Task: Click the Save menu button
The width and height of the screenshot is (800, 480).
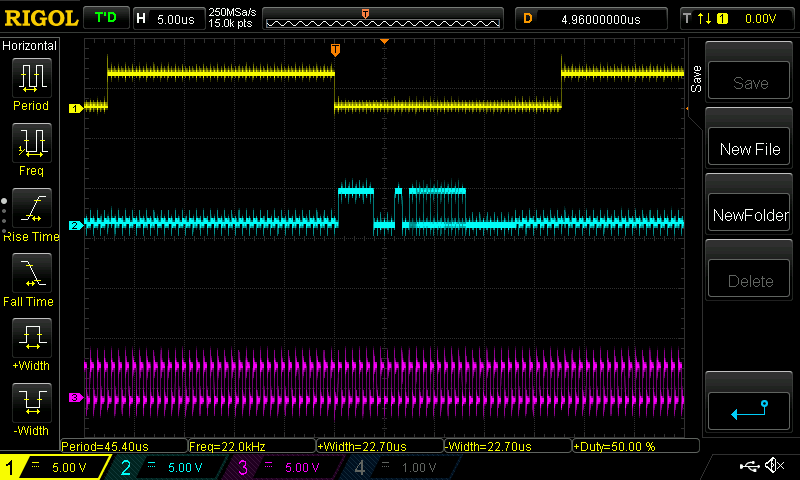Action: pos(749,82)
